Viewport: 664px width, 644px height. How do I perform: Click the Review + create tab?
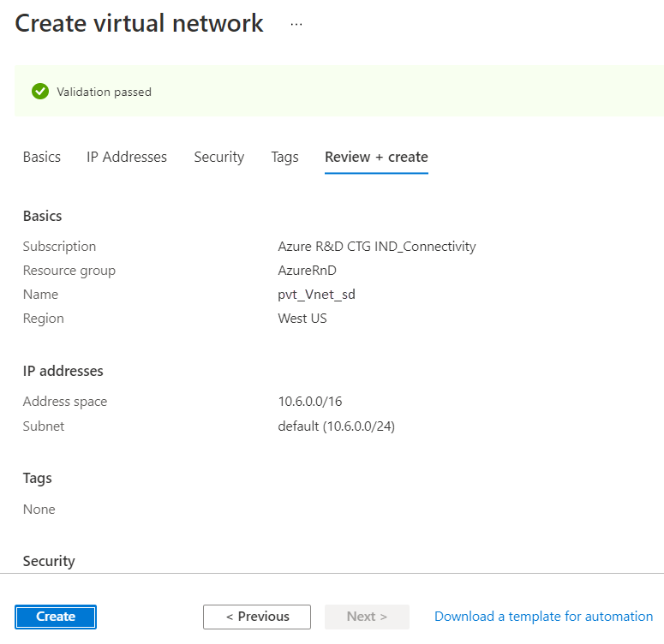(376, 157)
